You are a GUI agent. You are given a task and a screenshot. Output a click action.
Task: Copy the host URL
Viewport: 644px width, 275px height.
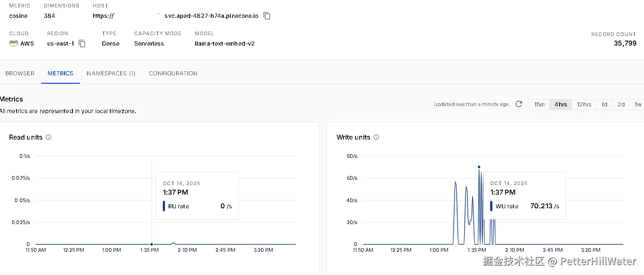click(x=267, y=16)
